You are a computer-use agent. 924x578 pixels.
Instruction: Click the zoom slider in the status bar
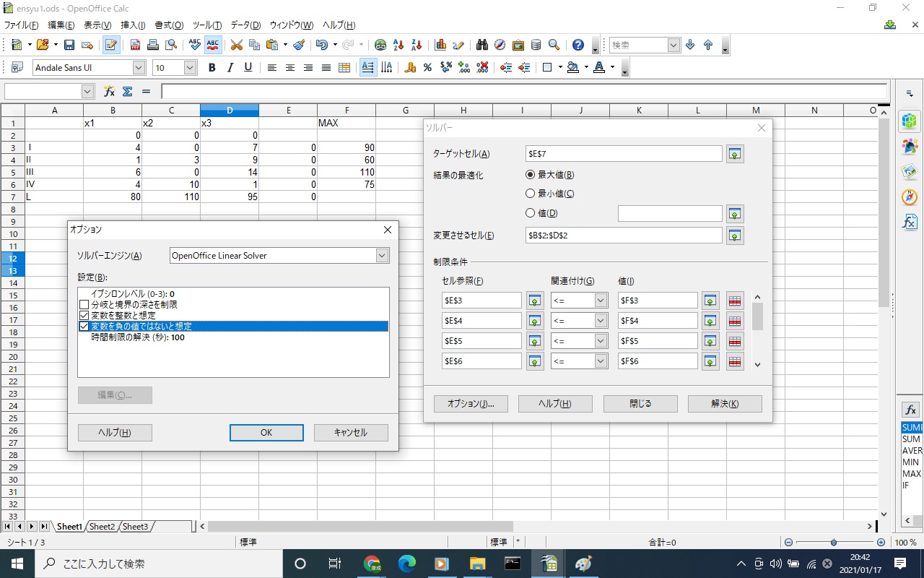click(x=834, y=543)
